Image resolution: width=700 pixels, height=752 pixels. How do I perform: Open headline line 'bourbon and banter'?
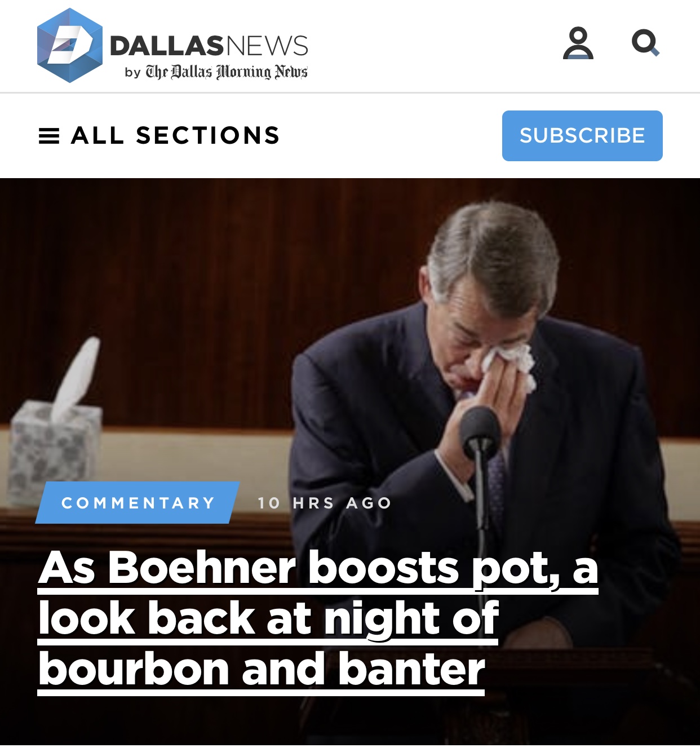[261, 670]
